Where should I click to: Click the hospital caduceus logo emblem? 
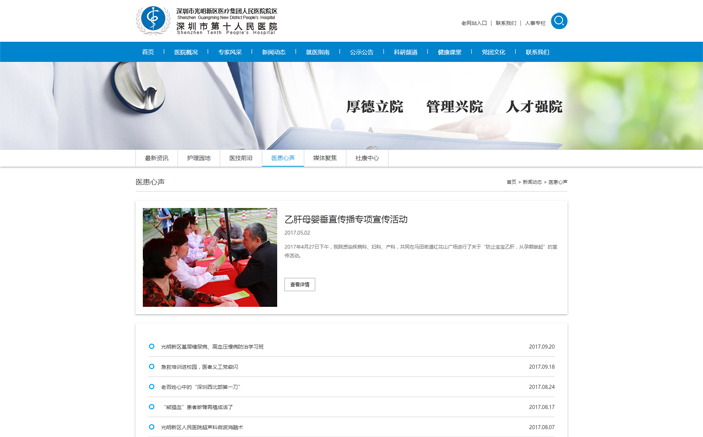(153, 20)
